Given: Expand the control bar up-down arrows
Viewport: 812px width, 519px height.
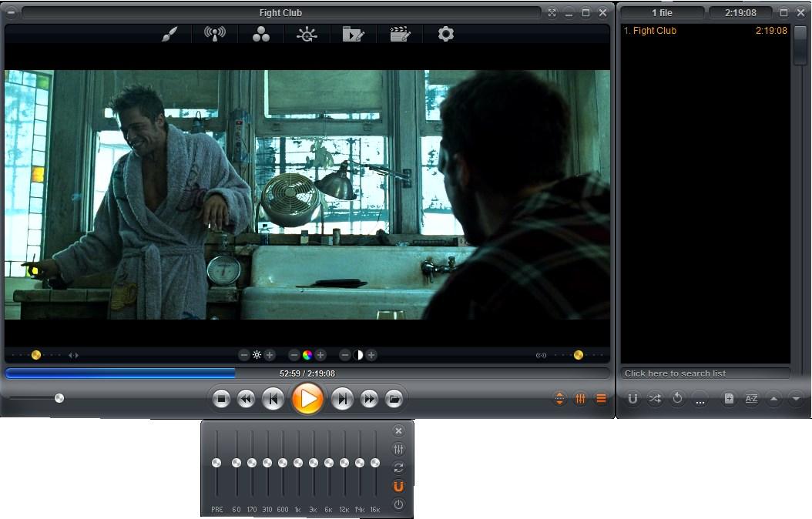Looking at the screenshot, I should pyautogui.click(x=559, y=399).
